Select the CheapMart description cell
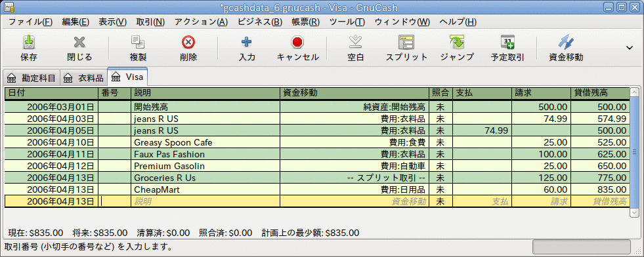The height and width of the screenshot is (257, 644). pos(205,189)
